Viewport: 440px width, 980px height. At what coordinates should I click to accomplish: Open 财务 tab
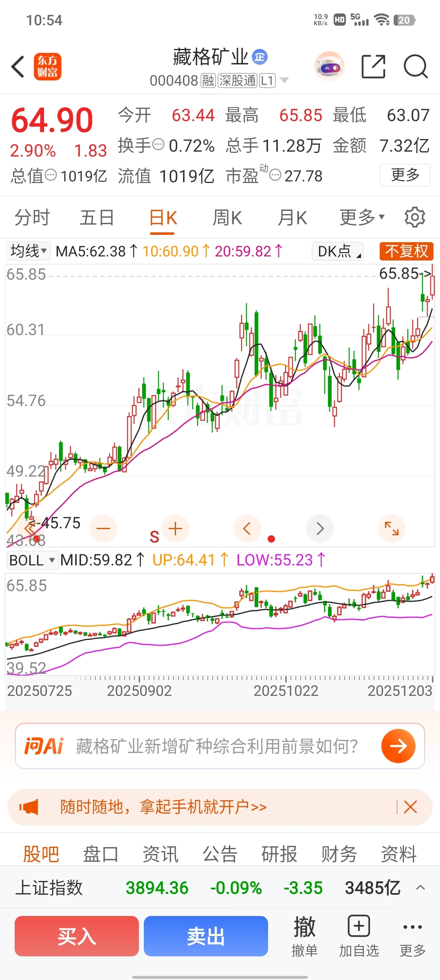click(x=339, y=854)
